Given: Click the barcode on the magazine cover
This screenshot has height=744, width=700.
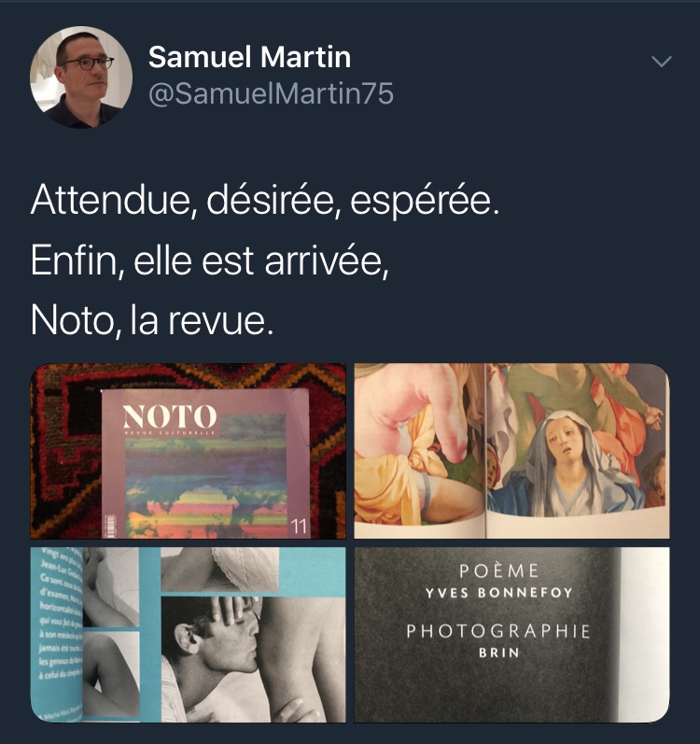Looking at the screenshot, I should click(110, 526).
